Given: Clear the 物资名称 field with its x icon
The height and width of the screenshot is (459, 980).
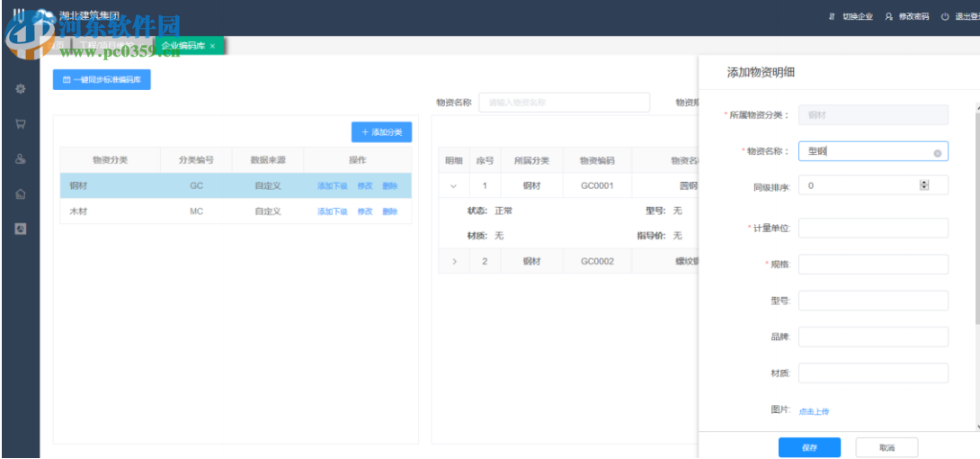Looking at the screenshot, I should point(938,153).
